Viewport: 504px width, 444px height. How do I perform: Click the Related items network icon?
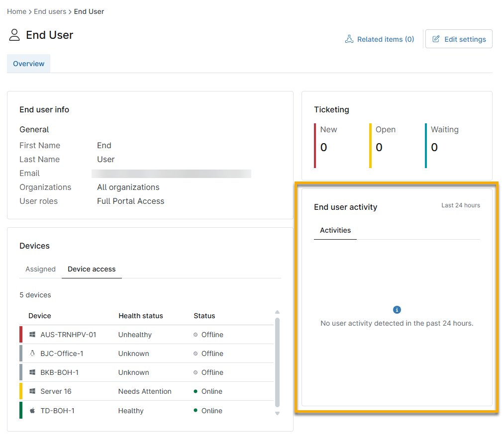pyautogui.click(x=349, y=39)
